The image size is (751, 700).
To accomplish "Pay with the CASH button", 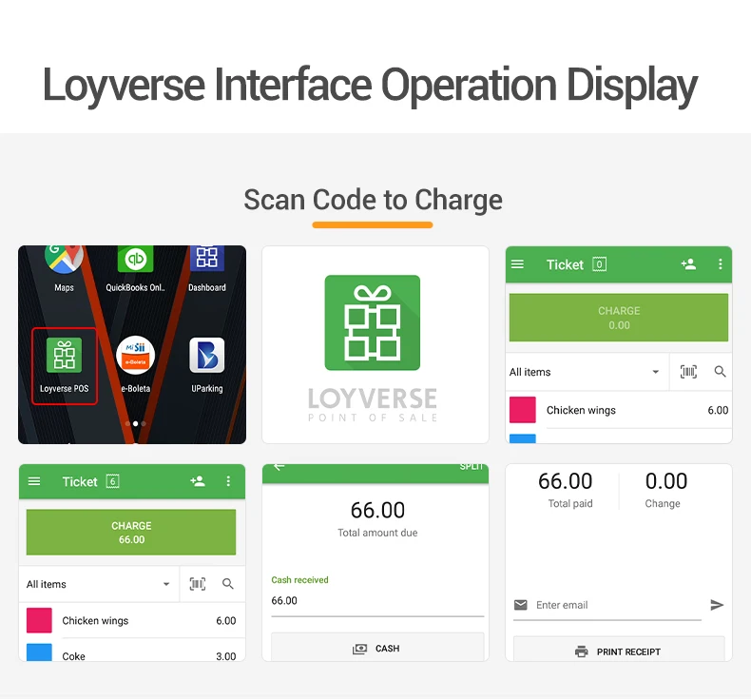I will click(x=377, y=648).
